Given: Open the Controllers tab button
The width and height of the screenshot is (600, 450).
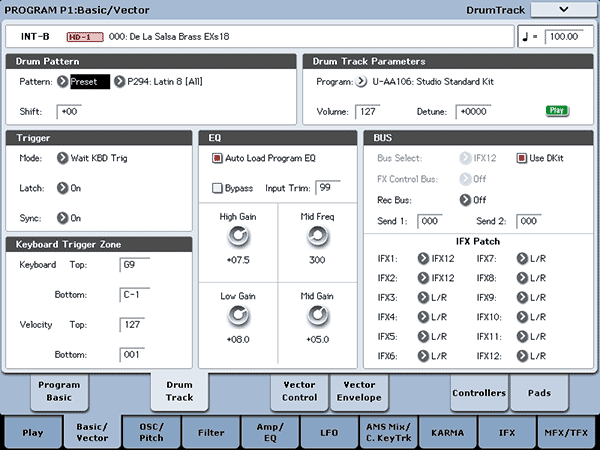Looking at the screenshot, I should click(479, 392).
